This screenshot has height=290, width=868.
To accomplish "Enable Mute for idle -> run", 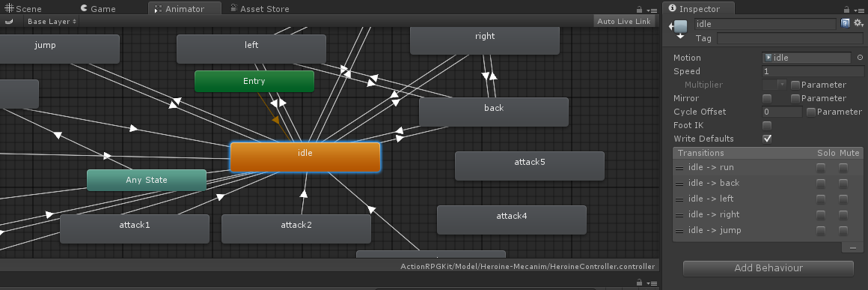I will click(x=843, y=167).
